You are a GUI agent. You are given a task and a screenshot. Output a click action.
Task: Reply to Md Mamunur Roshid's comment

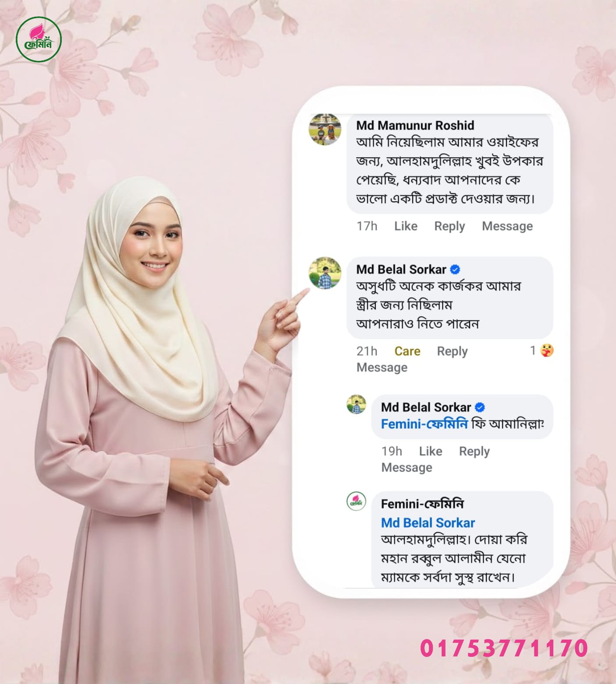pyautogui.click(x=450, y=226)
